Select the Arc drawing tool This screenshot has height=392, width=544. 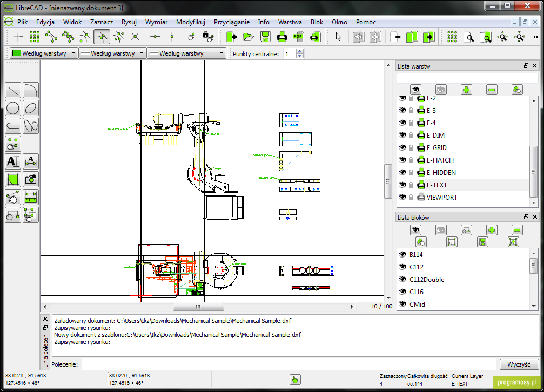(x=31, y=91)
